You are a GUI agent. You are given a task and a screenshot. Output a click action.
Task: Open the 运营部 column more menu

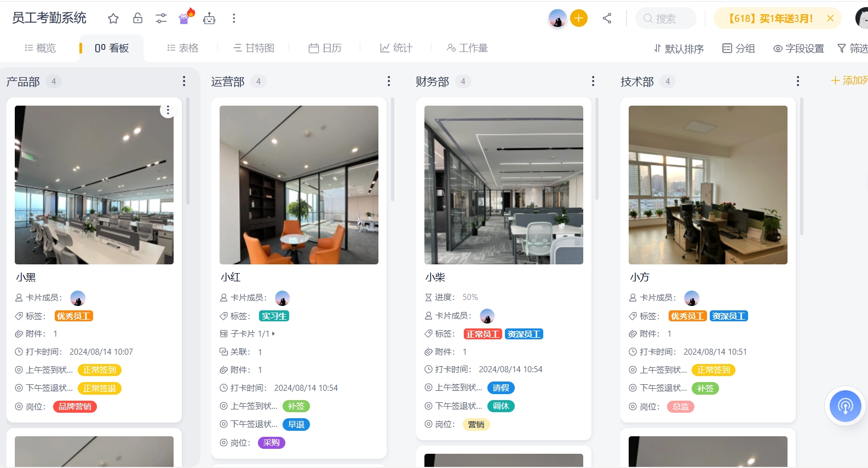click(x=389, y=82)
